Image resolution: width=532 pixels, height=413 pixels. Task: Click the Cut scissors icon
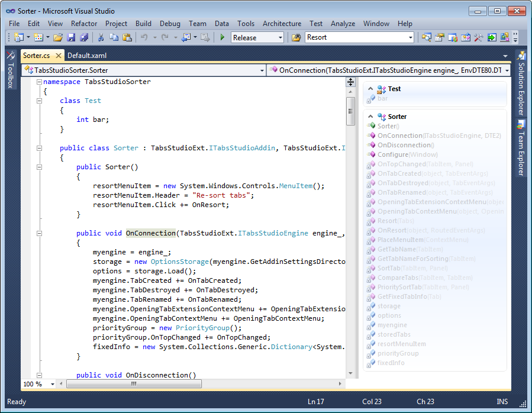point(101,37)
